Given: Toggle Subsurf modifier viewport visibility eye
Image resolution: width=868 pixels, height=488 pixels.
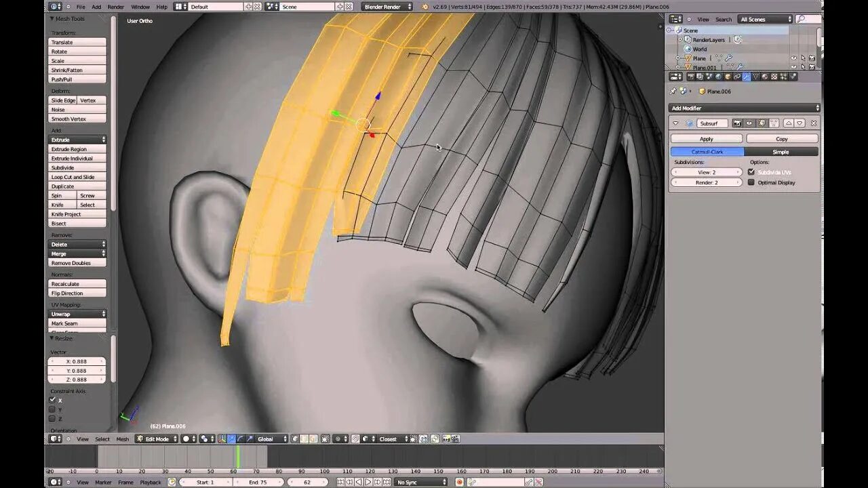Looking at the screenshot, I should 749,123.
